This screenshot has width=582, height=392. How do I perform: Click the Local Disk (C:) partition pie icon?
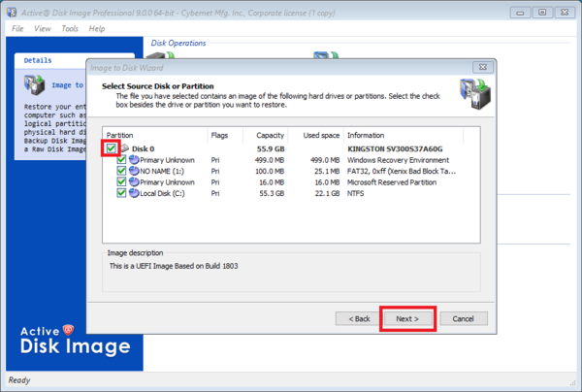[134, 193]
